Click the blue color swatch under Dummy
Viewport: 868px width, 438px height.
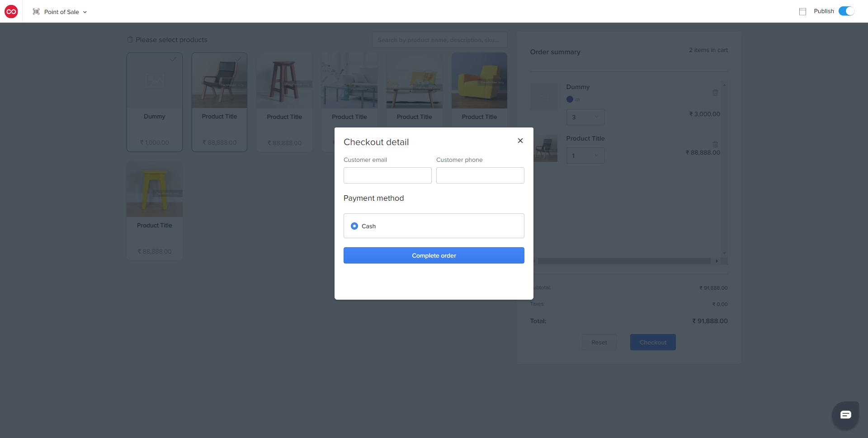point(570,99)
